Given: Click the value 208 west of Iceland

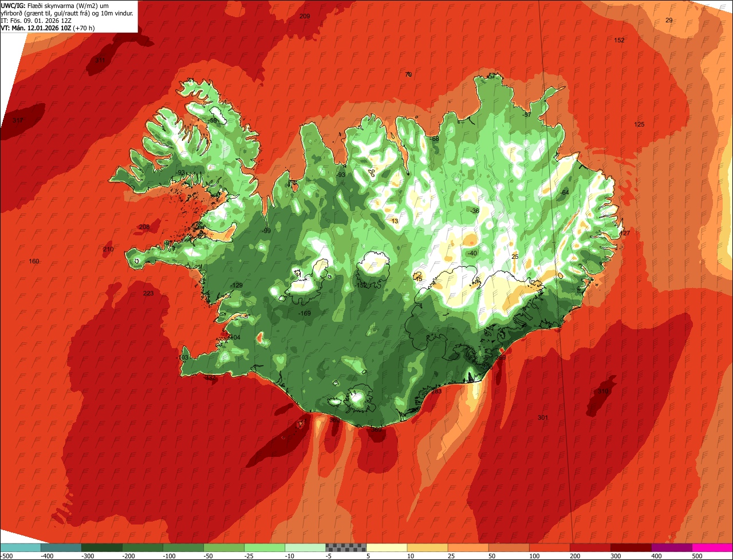Looking at the screenshot, I should pyautogui.click(x=144, y=227).
